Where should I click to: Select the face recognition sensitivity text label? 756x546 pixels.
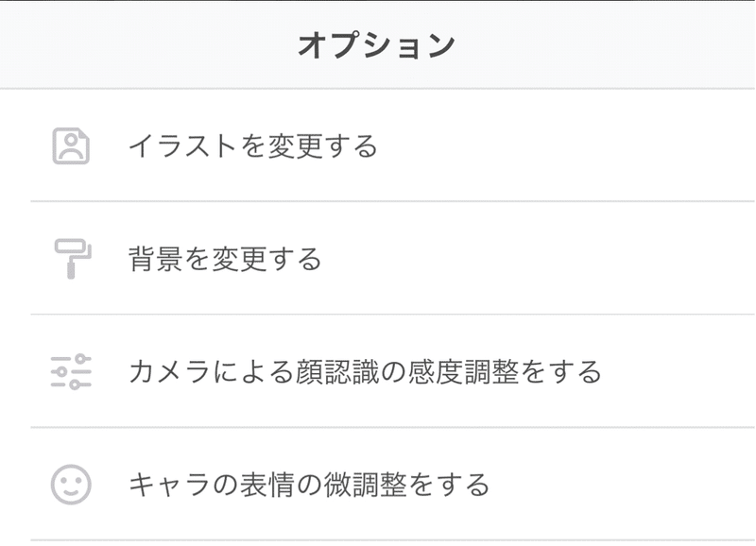365,372
